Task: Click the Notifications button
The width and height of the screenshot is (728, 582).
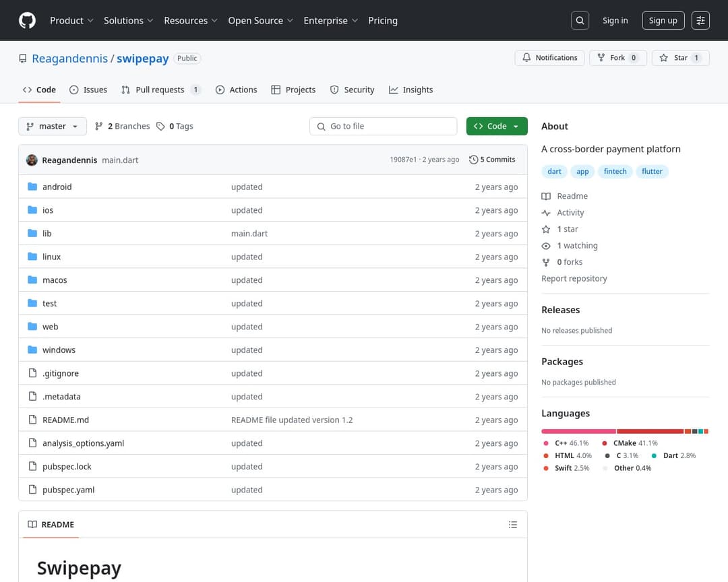Action: [550, 57]
